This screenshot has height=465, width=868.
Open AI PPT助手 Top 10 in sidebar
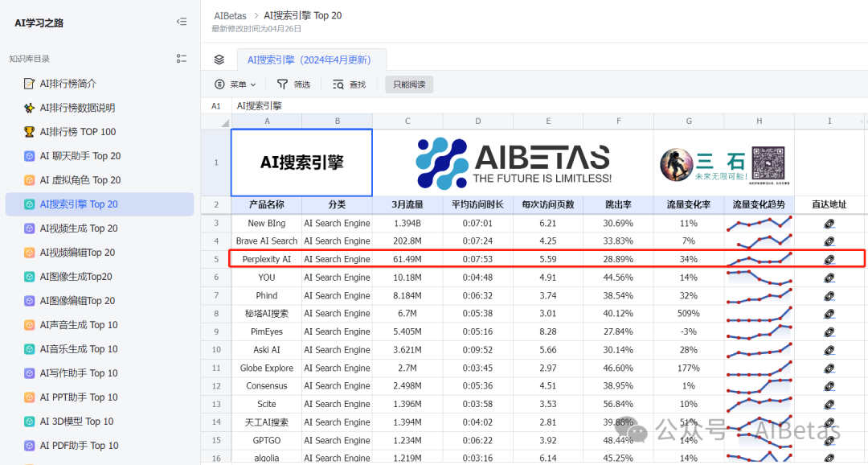(x=79, y=397)
